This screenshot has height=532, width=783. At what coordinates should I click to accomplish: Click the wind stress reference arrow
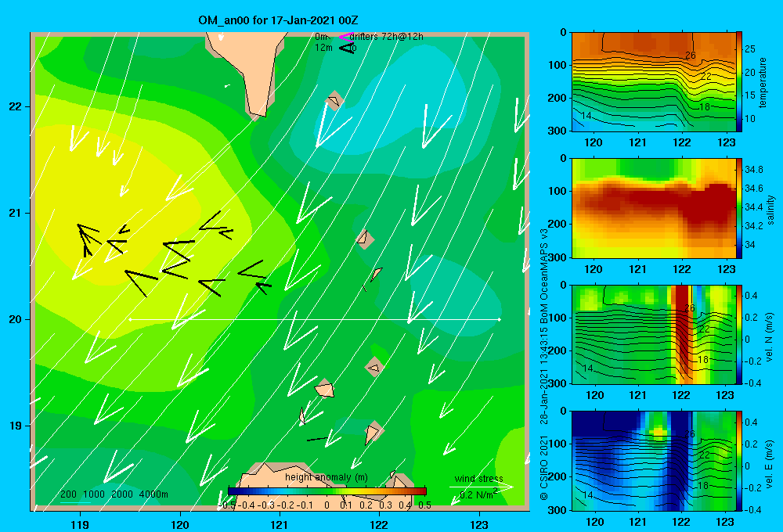coord(482,487)
